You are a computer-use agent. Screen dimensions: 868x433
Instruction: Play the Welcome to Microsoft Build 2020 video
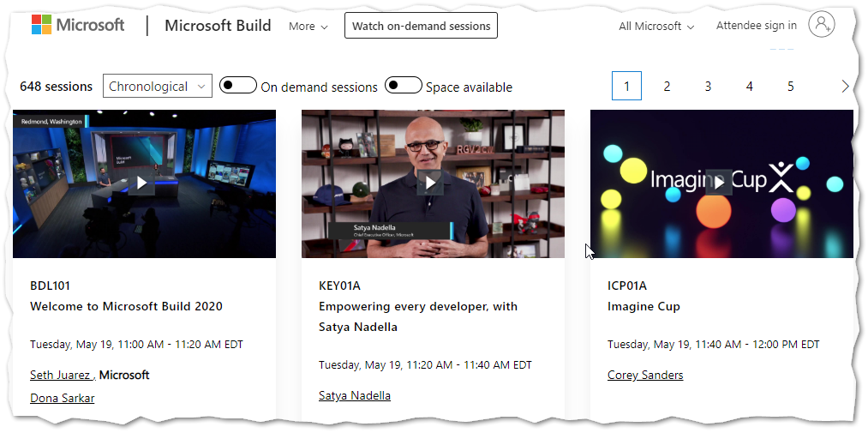click(141, 183)
